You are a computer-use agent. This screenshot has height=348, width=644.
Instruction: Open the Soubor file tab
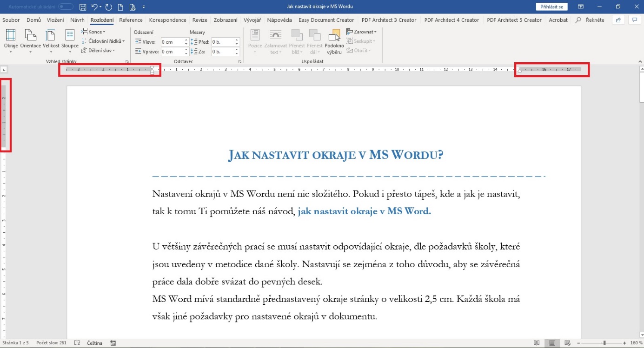11,20
